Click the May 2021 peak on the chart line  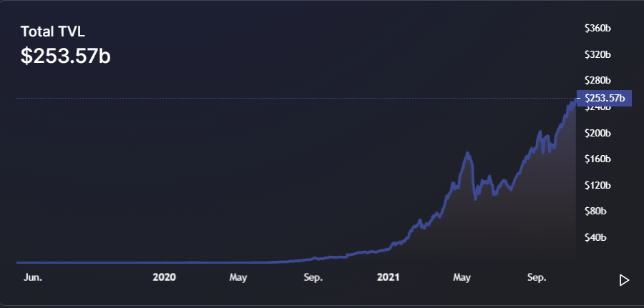click(x=467, y=153)
